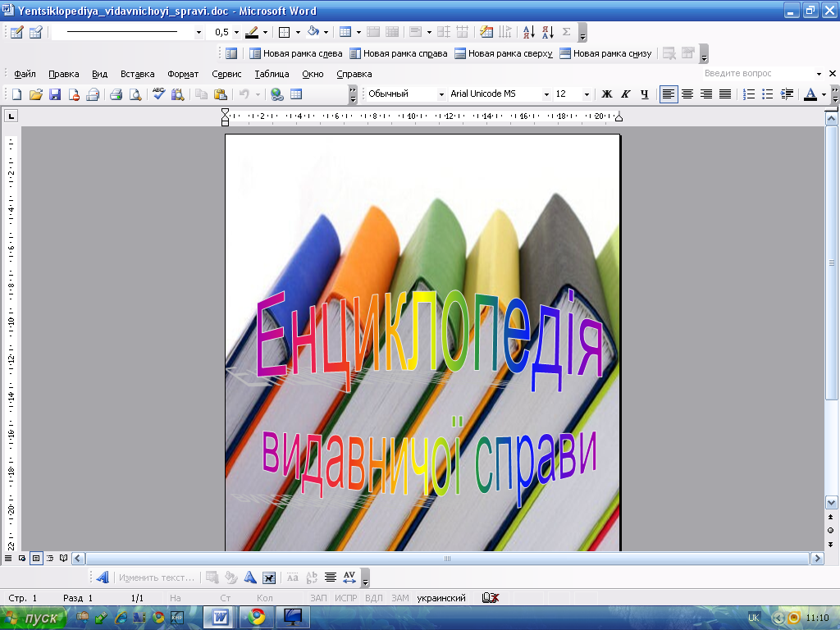Click the Sort Ascending icon
The width and height of the screenshot is (840, 630).
[528, 32]
